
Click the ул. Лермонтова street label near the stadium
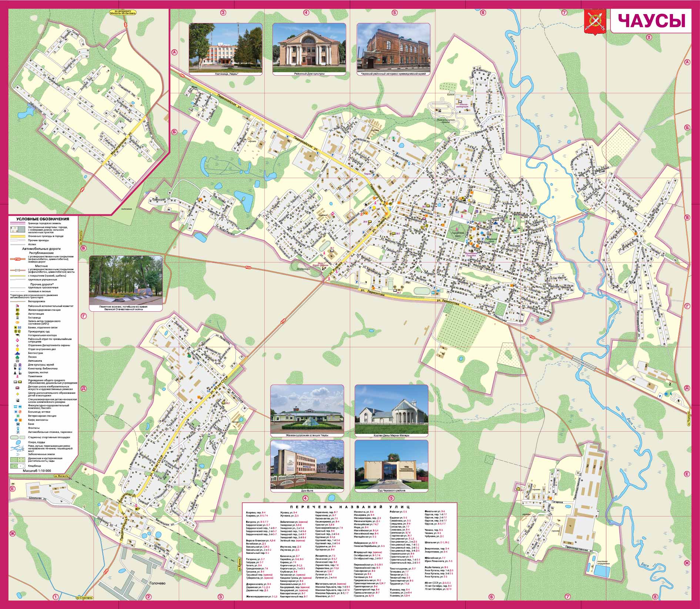point(447,302)
